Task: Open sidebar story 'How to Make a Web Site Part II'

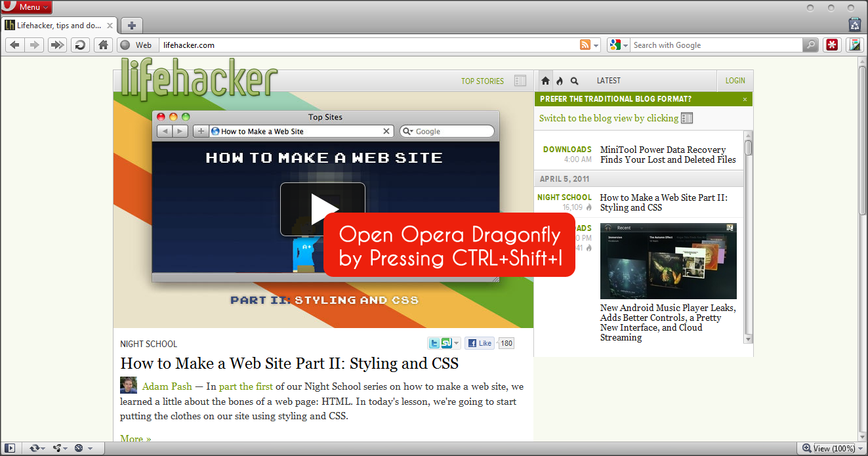Action: [x=663, y=202]
